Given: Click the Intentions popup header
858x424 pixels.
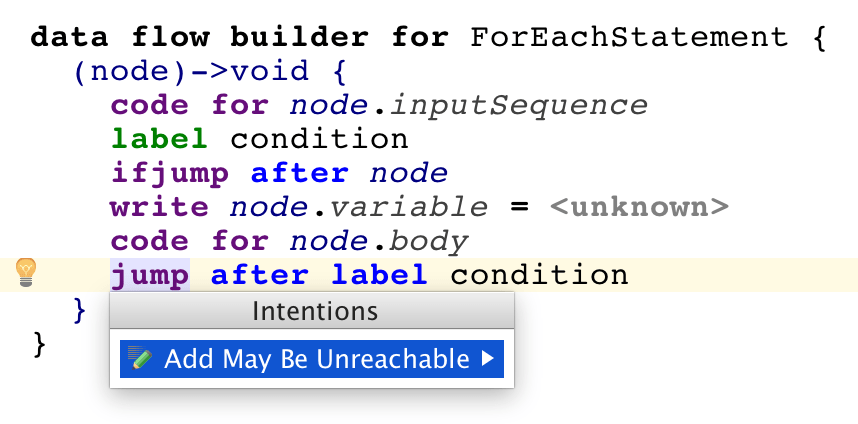Looking at the screenshot, I should (314, 311).
